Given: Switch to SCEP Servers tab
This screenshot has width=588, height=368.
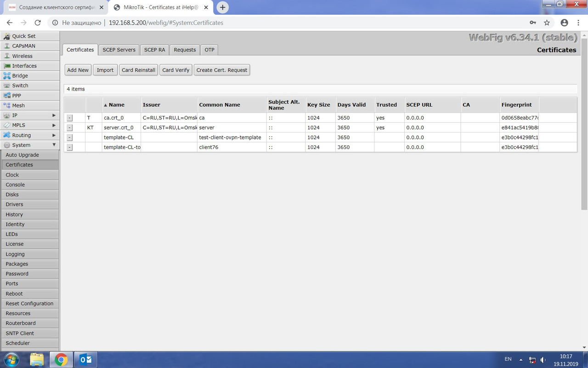Looking at the screenshot, I should click(x=119, y=50).
